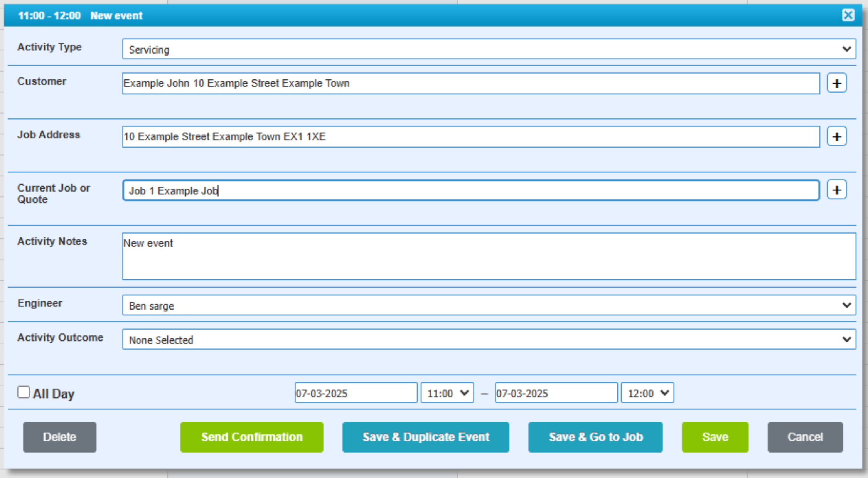The width and height of the screenshot is (868, 478).
Task: Tick the All Day checkbox
Action: tap(24, 392)
